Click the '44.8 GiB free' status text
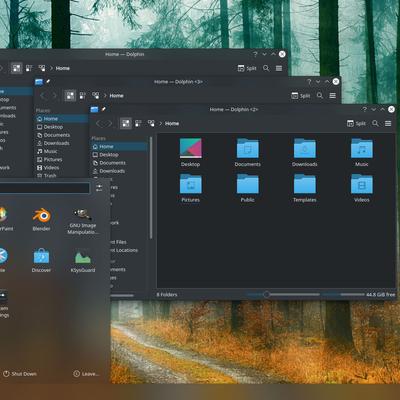This screenshot has height=400, width=400. click(x=381, y=295)
